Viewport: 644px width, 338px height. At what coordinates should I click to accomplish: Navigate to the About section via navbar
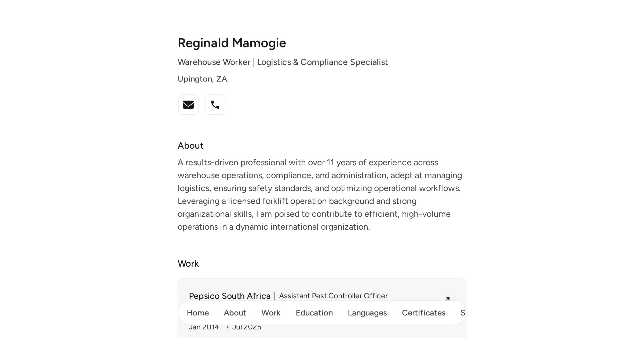coord(235,313)
